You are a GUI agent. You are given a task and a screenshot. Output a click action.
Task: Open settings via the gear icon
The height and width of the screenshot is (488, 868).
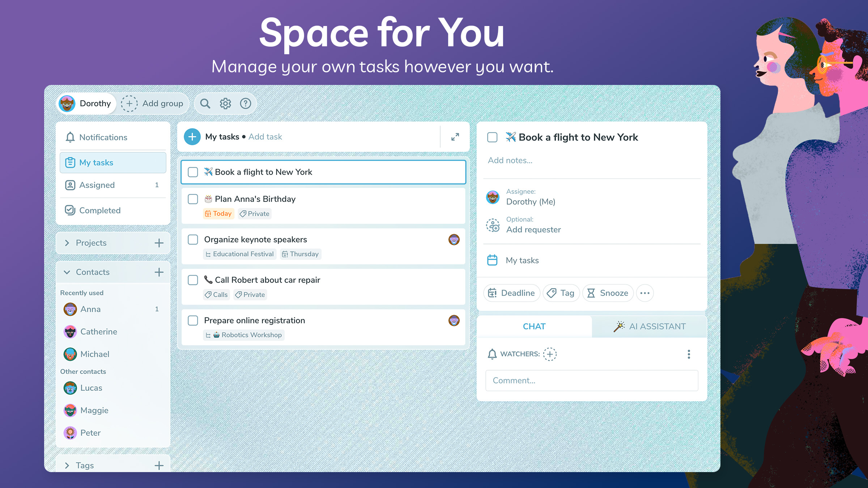click(x=225, y=104)
